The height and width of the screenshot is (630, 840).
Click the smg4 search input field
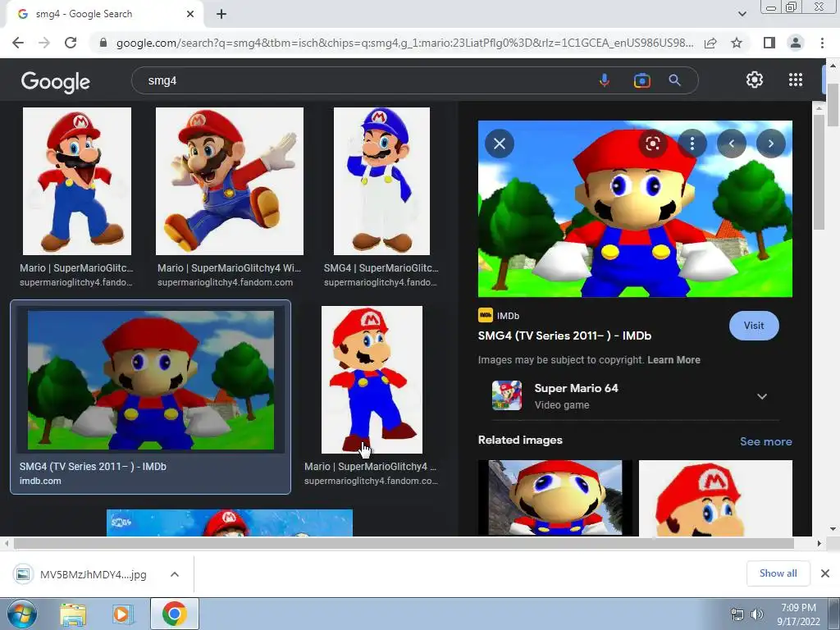[364, 80]
